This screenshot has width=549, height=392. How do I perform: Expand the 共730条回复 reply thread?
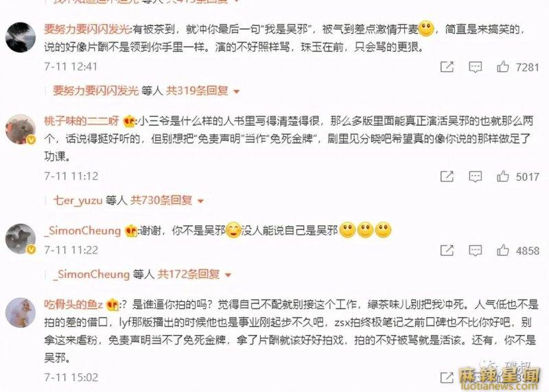point(167,200)
